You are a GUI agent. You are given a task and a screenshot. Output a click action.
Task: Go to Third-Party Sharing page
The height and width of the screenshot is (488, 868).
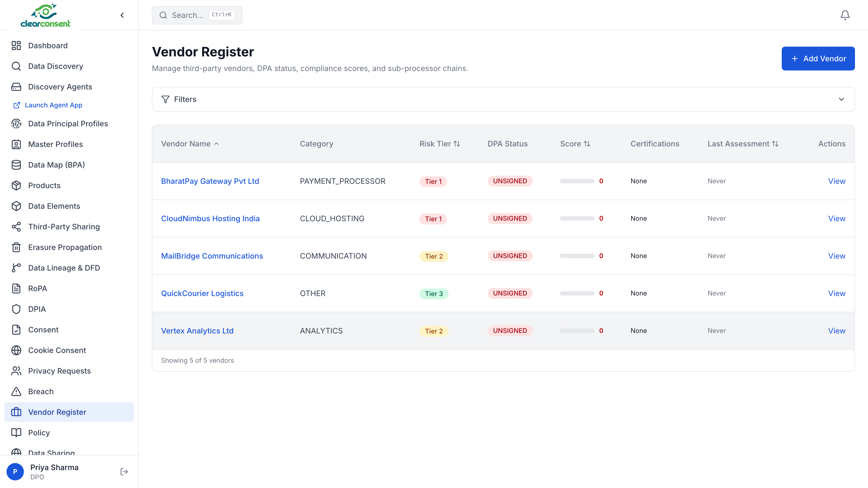69,227
